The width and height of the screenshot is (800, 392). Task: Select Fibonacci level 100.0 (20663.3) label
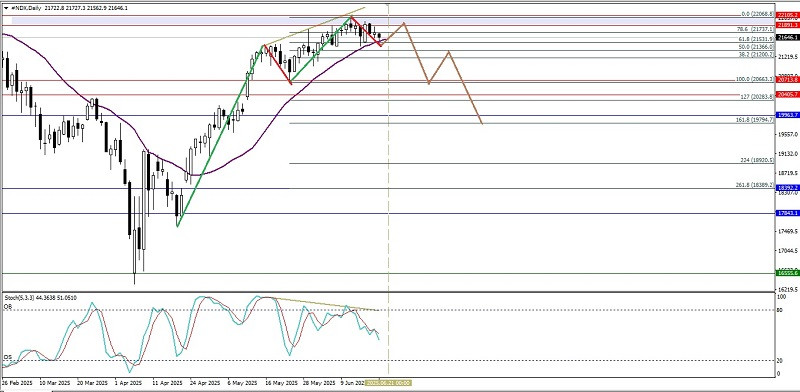[x=755, y=79]
